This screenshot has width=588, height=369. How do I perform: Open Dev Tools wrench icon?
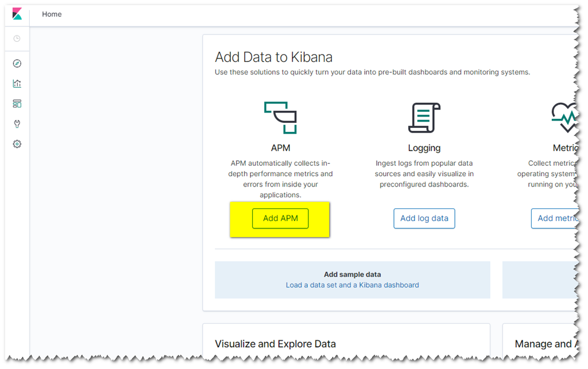(17, 124)
